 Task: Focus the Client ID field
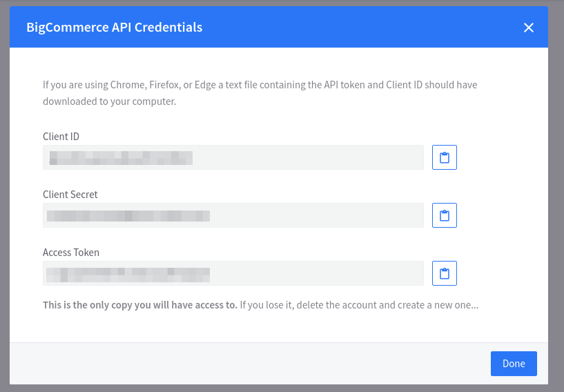click(311, 157)
